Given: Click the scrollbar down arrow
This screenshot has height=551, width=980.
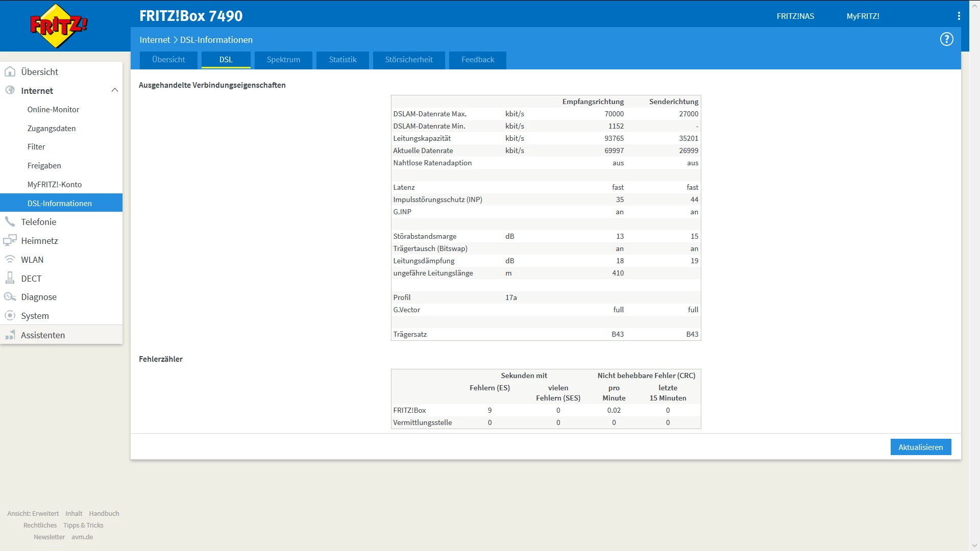Looking at the screenshot, I should [x=974, y=545].
